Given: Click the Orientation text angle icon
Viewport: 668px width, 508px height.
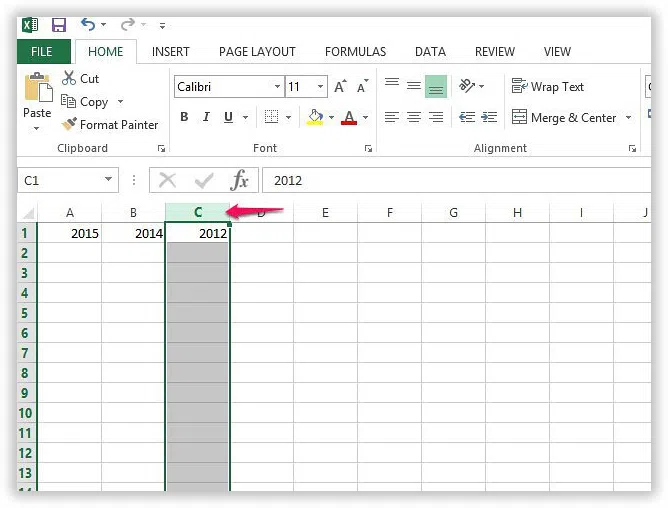Looking at the screenshot, I should [x=467, y=87].
